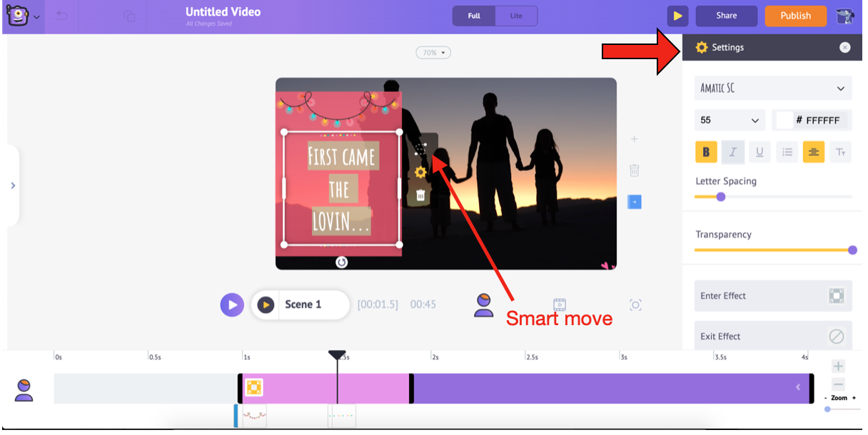Image resolution: width=868 pixels, height=435 pixels.
Task: Toggle bold text formatting
Action: coord(706,152)
